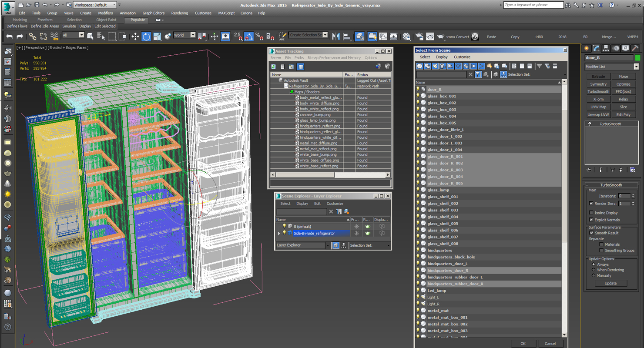
Task: Open the Graph Editors menu
Action: click(153, 13)
